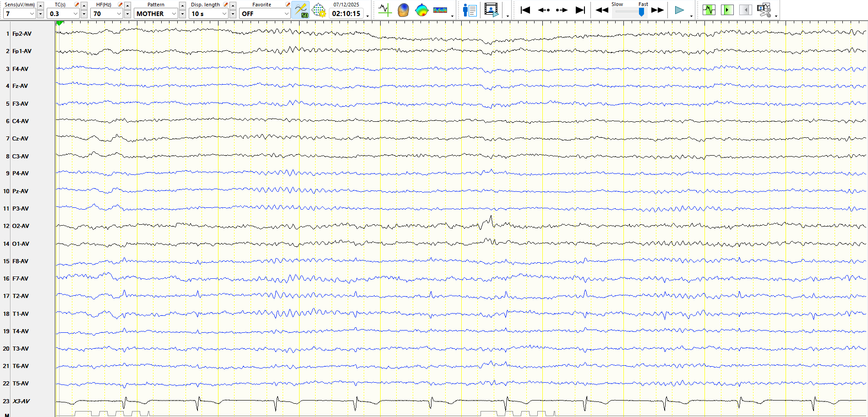Expand the Sens(uV/mm) dropdown
Image resolution: width=868 pixels, height=417 pixels.
click(32, 14)
